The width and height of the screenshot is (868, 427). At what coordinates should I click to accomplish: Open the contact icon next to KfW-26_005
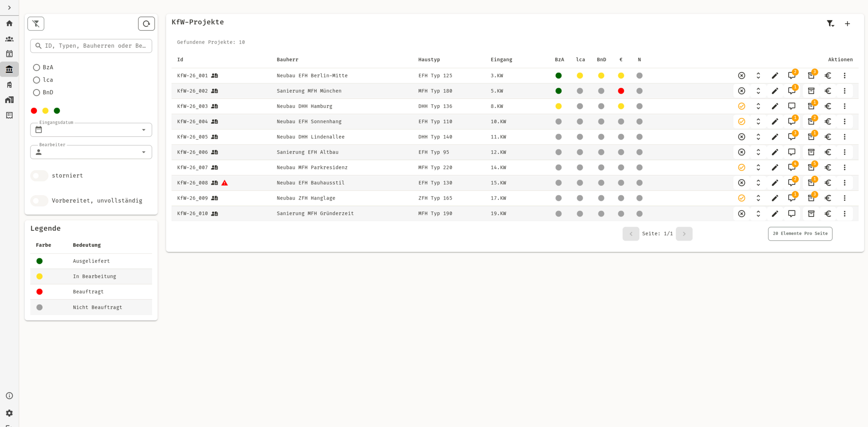point(214,137)
